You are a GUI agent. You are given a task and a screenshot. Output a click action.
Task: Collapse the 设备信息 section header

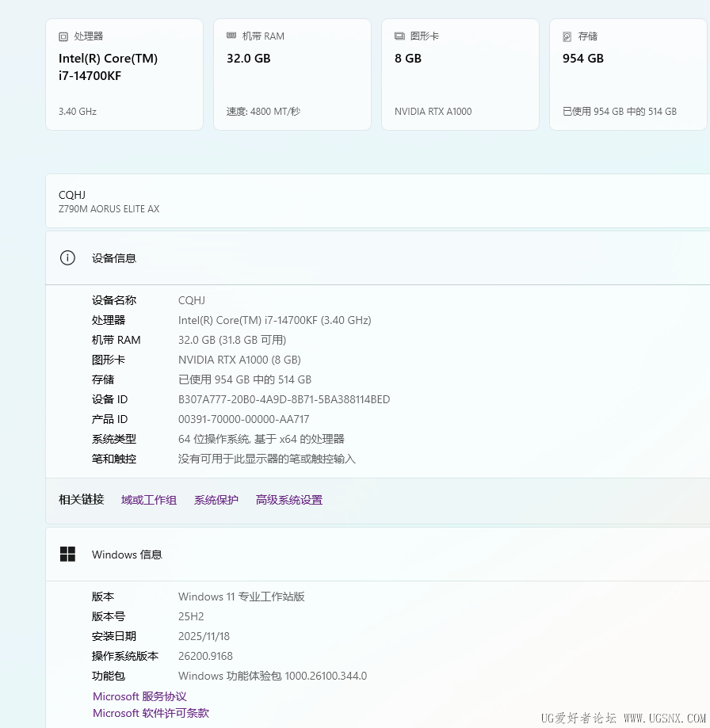click(378, 258)
